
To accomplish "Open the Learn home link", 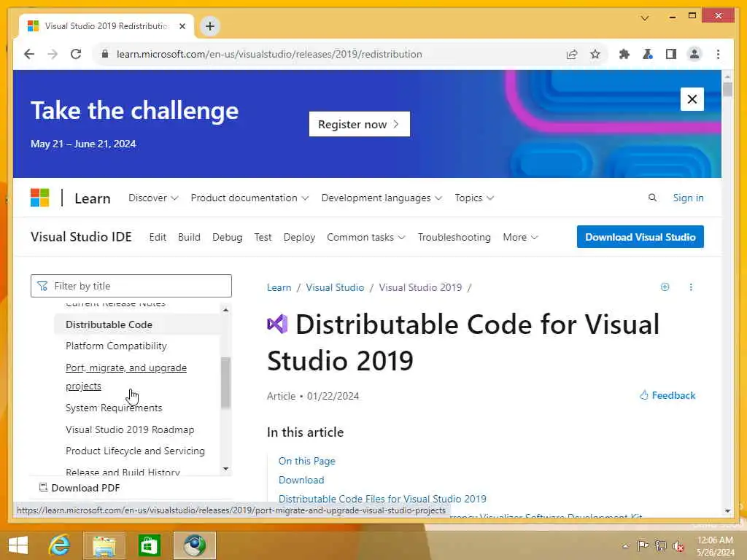I will tap(93, 198).
